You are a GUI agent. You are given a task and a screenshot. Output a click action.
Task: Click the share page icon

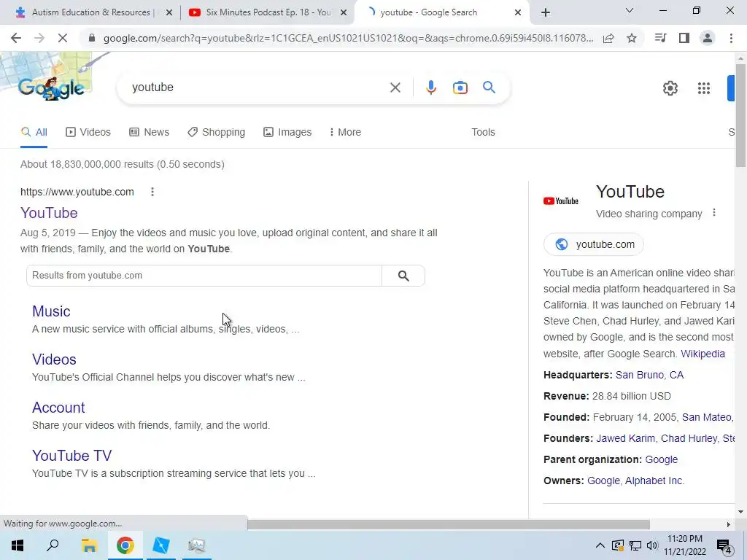coord(608,38)
